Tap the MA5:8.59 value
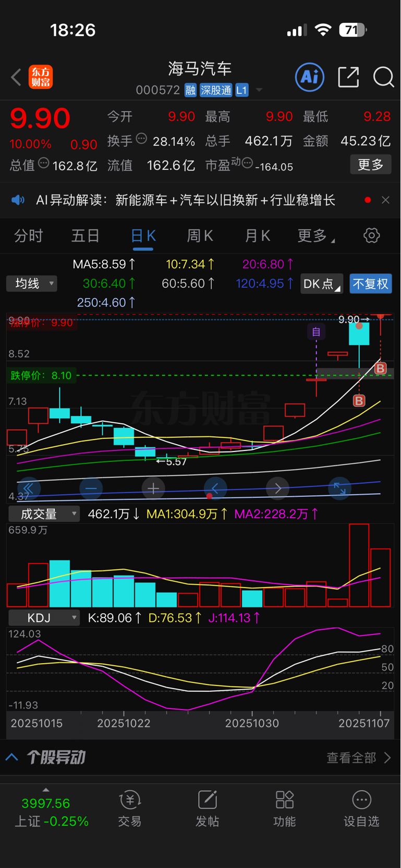This screenshot has width=401, height=868. click(x=104, y=264)
